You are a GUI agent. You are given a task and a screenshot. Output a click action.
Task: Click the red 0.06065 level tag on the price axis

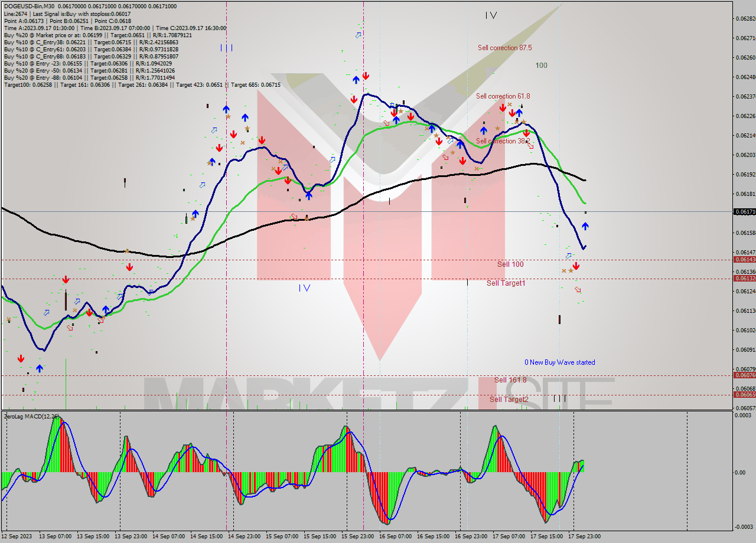pos(744,394)
